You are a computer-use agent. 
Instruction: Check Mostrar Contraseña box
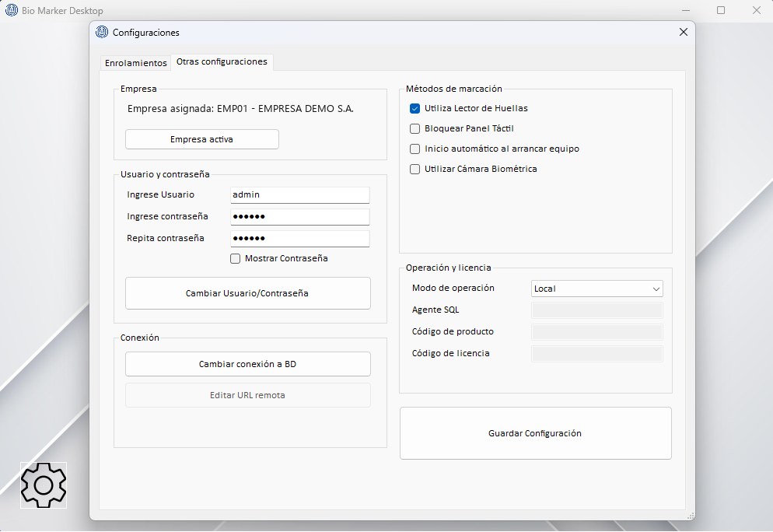235,259
